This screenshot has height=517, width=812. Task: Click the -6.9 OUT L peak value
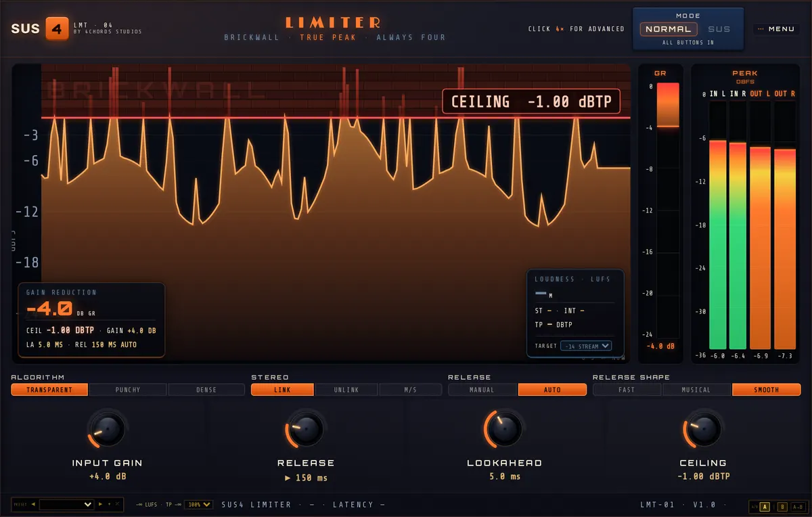click(762, 355)
